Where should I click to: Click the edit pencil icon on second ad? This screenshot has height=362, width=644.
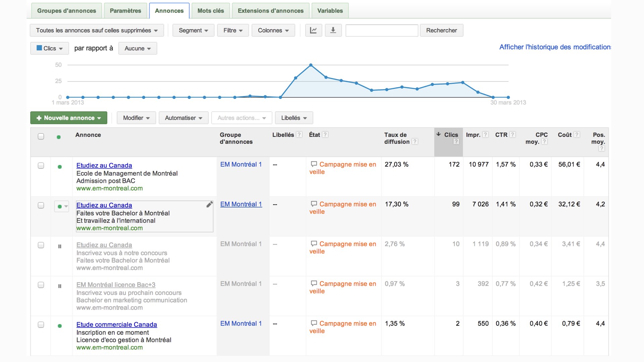pos(209,204)
